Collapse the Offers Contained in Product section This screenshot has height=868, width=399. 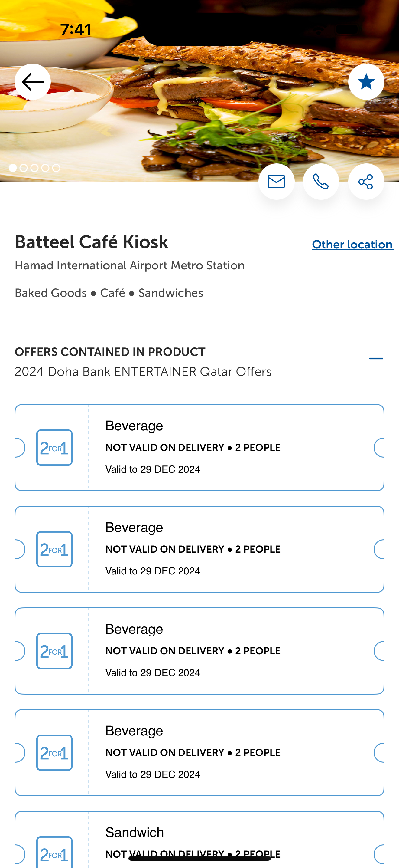[376, 359]
